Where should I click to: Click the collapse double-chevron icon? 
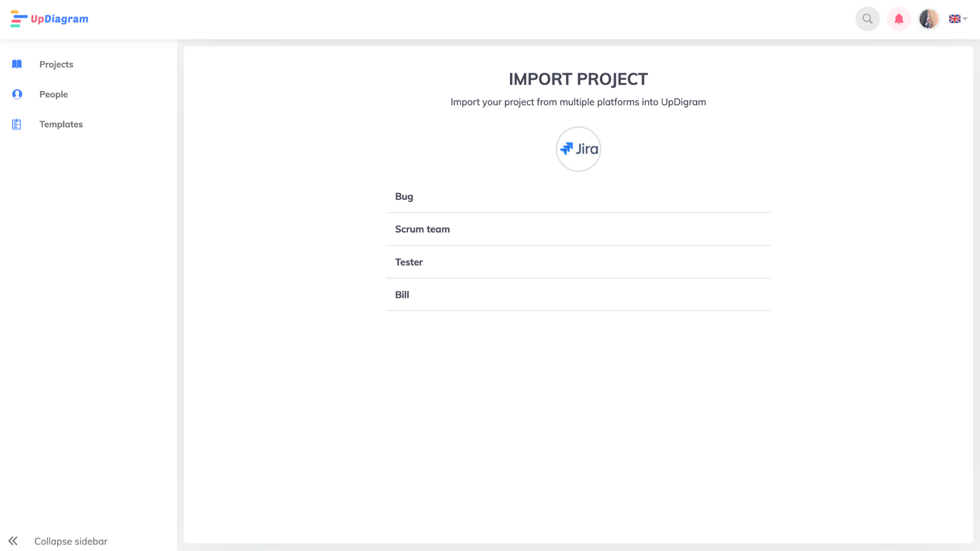click(13, 541)
